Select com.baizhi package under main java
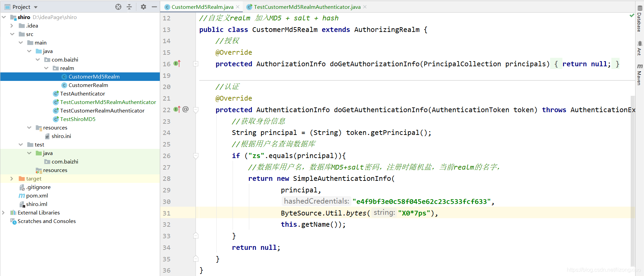This screenshot has width=644, height=276. [65, 59]
